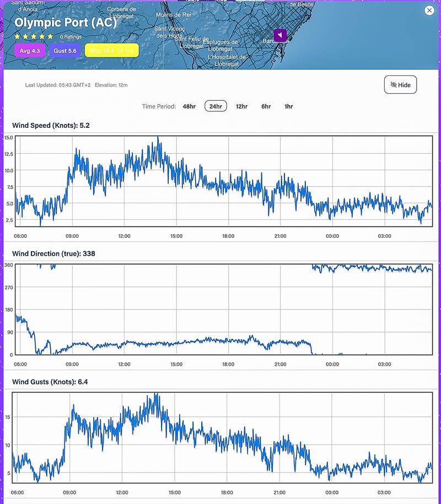Select the 24hr time period

(x=216, y=106)
